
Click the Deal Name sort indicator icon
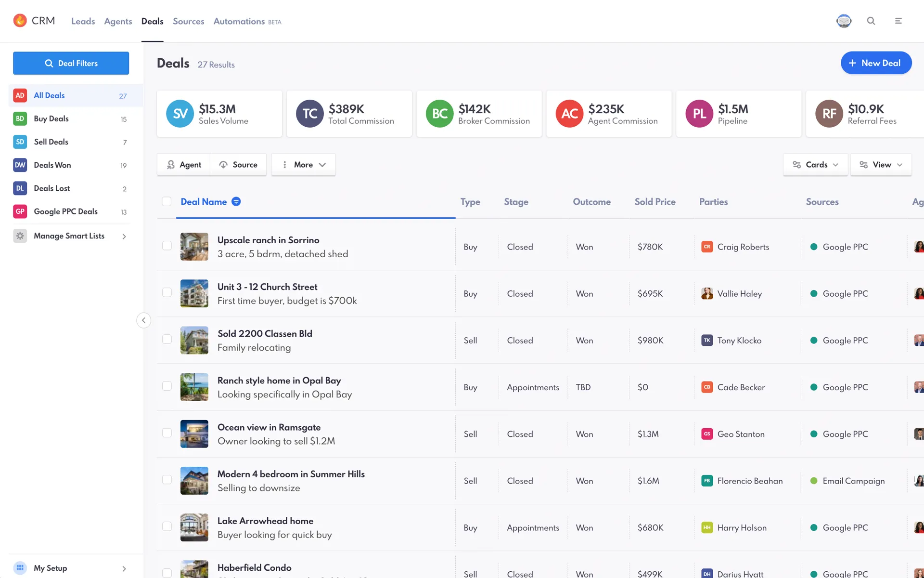tap(236, 201)
